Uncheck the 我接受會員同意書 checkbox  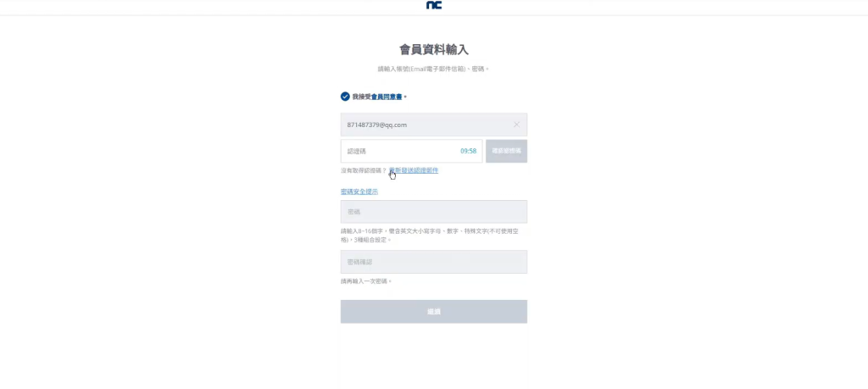pyautogui.click(x=345, y=97)
